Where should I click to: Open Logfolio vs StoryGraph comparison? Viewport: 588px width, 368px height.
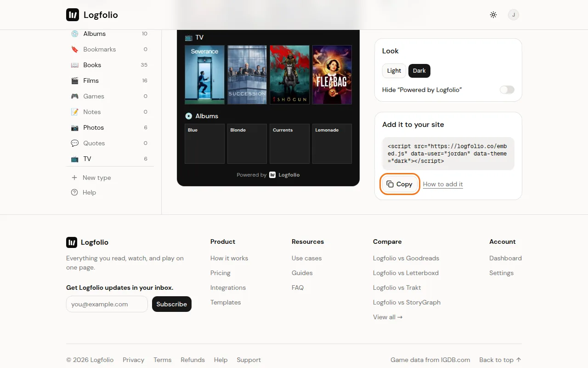407,302
